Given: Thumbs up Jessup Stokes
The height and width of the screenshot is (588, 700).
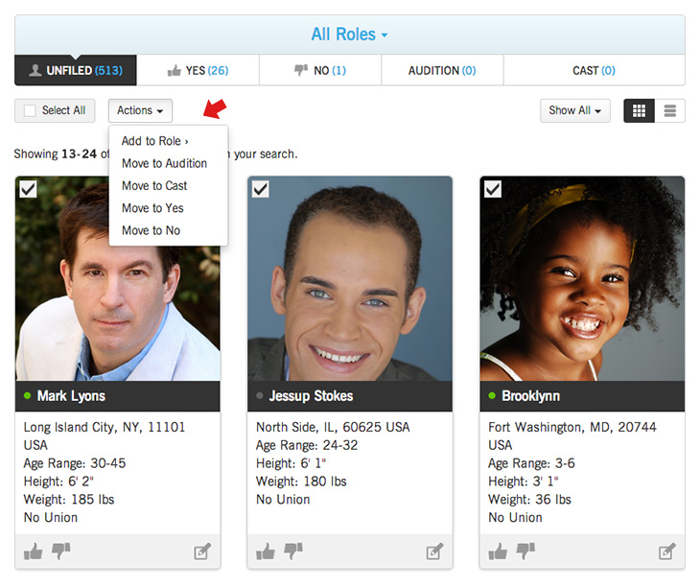Looking at the screenshot, I should tap(266, 552).
